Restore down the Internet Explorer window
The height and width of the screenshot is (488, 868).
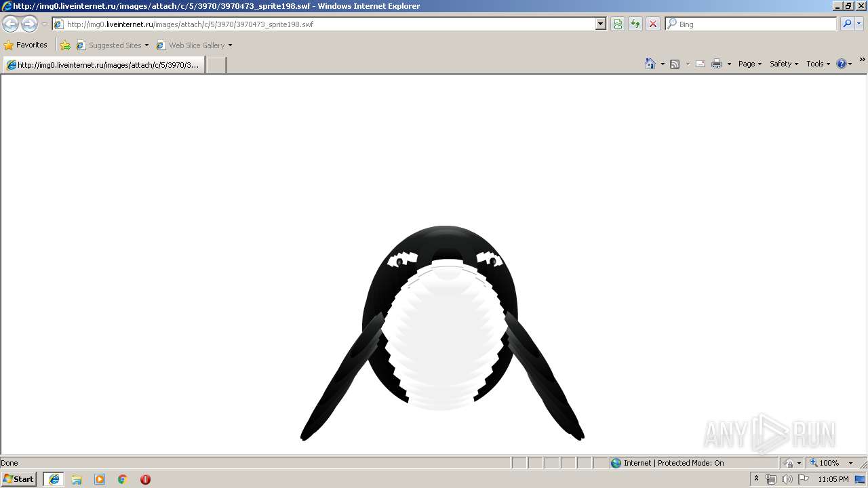point(848,5)
